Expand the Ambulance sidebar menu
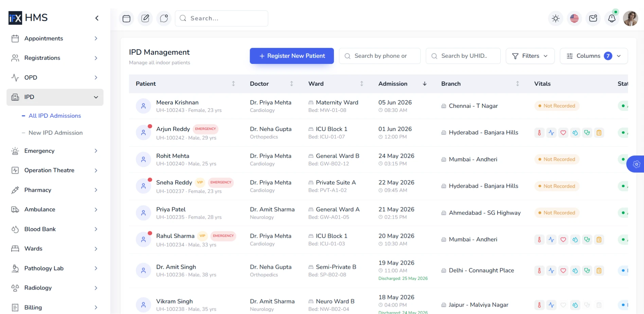 [x=55, y=210]
